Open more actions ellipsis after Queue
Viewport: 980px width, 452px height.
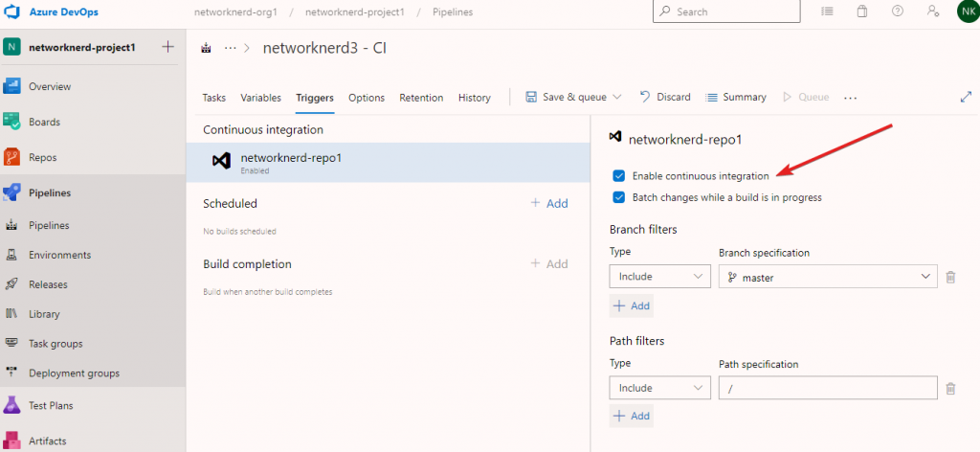(x=850, y=98)
